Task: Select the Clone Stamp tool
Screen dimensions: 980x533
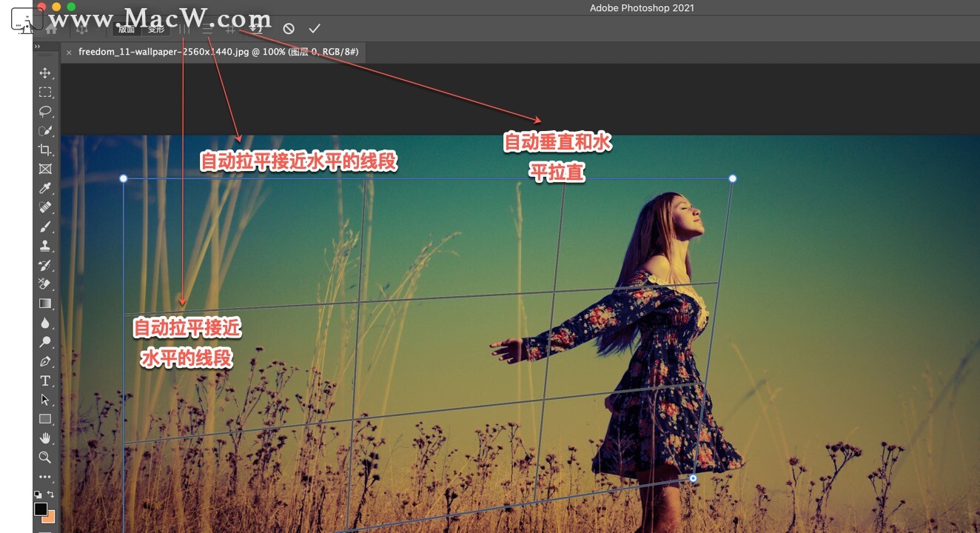Action: point(46,246)
